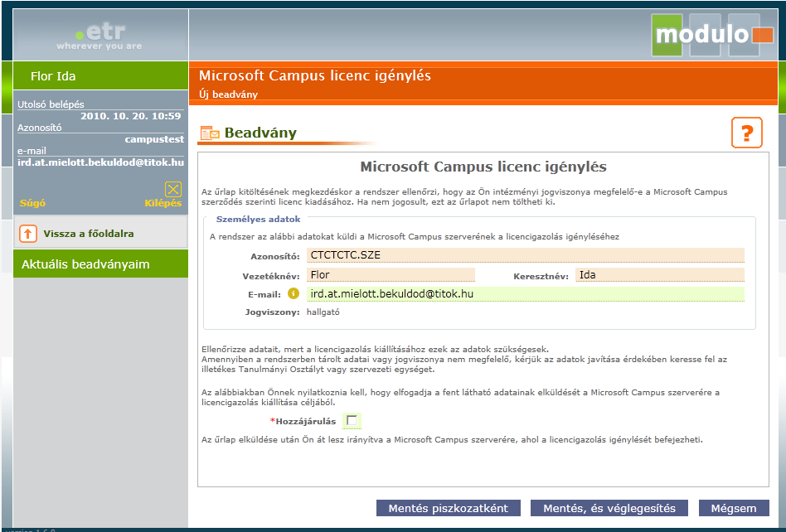
Task: Cancel with the Mégsem button
Action: (x=734, y=508)
